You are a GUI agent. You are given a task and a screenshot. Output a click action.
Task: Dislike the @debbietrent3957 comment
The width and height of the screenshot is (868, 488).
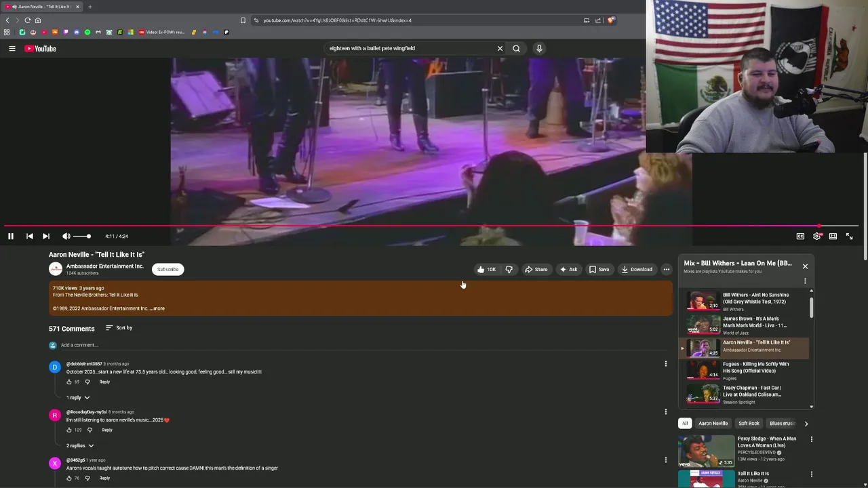coord(87,382)
